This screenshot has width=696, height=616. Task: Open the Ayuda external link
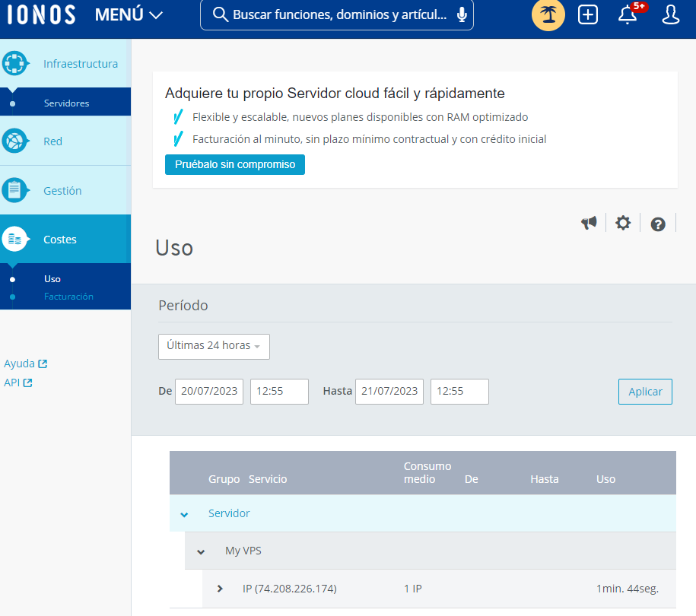(x=25, y=364)
